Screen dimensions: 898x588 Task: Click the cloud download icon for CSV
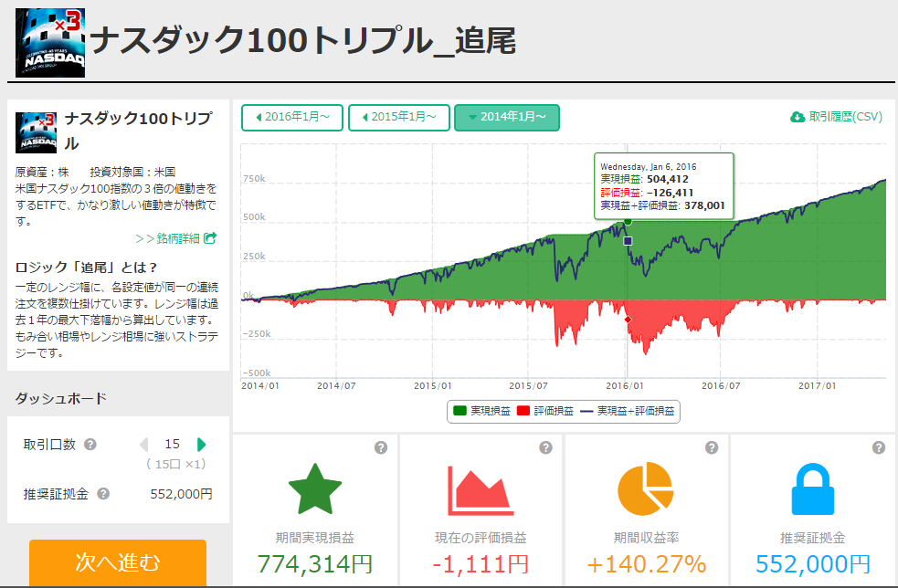[x=798, y=117]
